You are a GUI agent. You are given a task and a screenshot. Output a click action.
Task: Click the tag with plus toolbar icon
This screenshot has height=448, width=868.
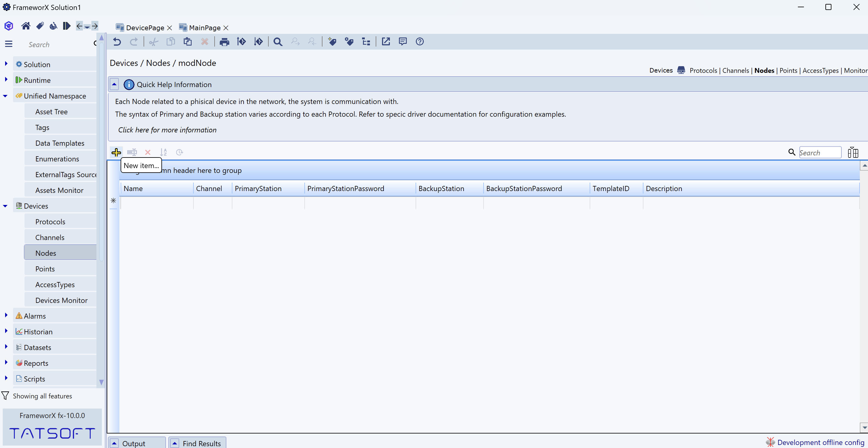point(332,41)
